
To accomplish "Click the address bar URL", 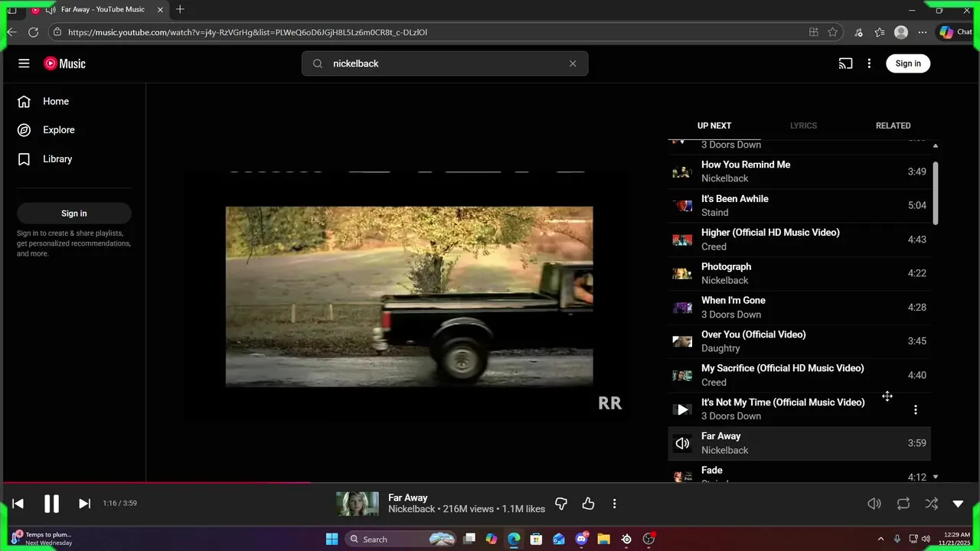I will [x=247, y=32].
